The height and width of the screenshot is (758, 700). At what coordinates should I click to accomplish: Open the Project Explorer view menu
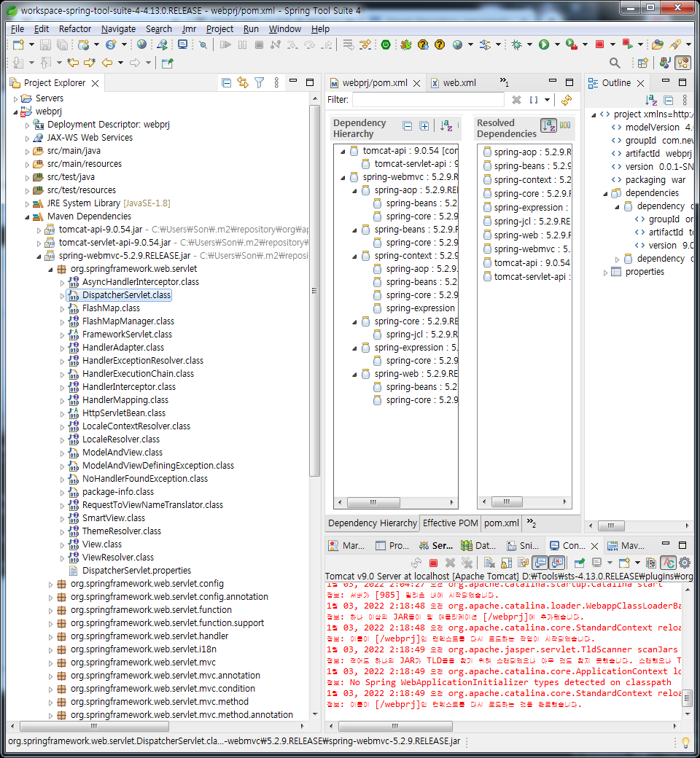pos(276,82)
